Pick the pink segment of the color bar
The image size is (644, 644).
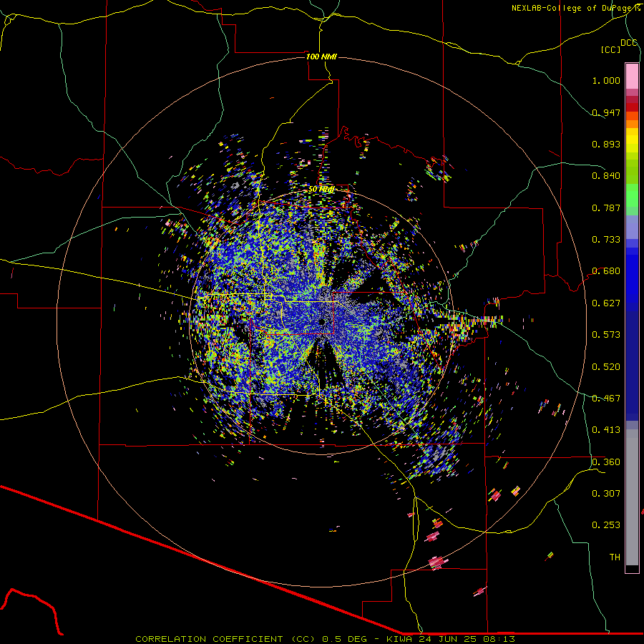coord(632,77)
